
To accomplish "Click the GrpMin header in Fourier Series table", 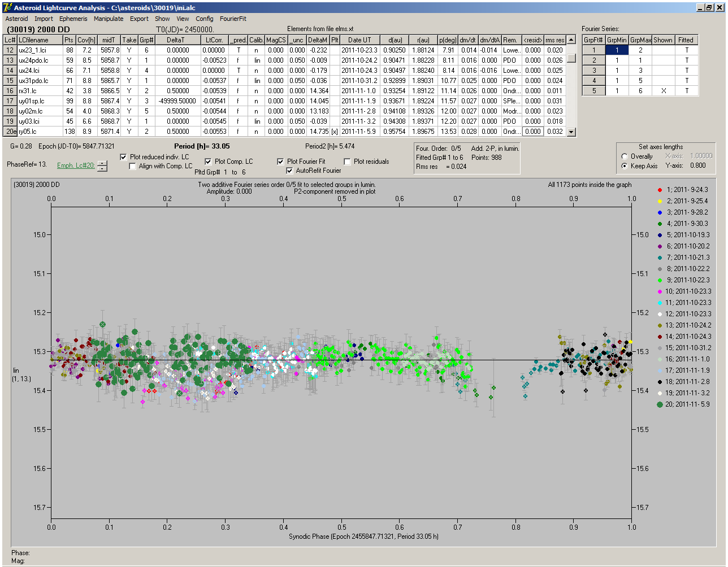I will coord(617,40).
